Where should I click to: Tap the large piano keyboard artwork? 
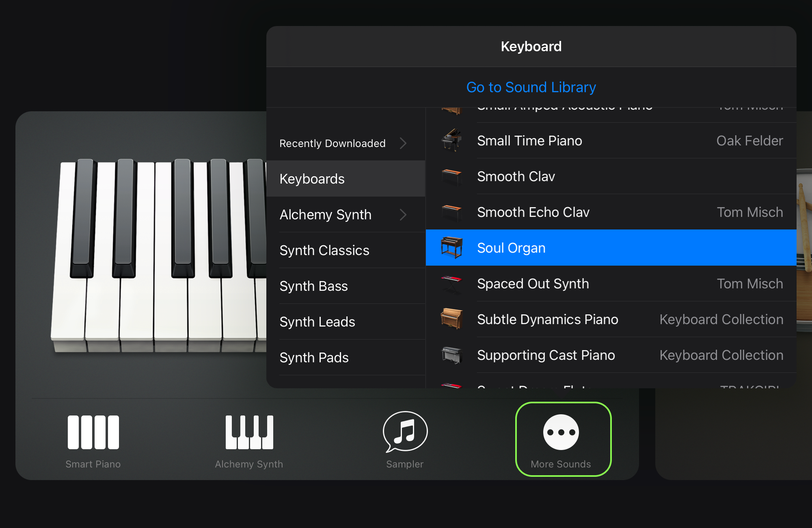click(158, 255)
